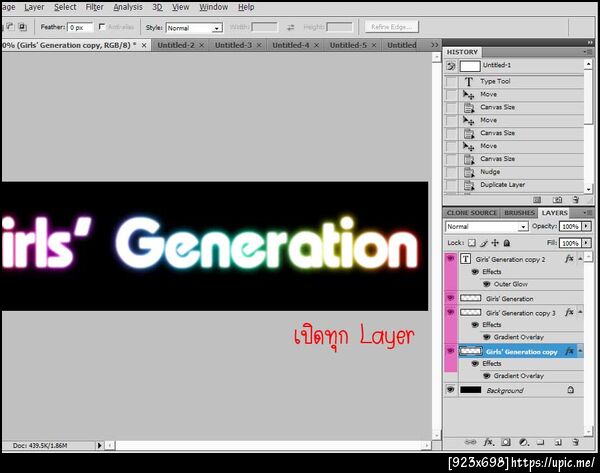
Task: Open the Style dropdown in options bar
Action: point(194,28)
